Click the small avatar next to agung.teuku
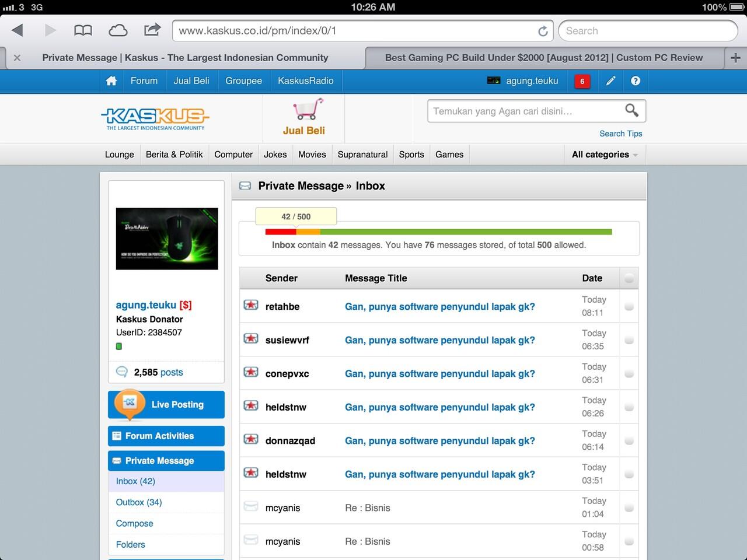This screenshot has height=560, width=747. 494,80
